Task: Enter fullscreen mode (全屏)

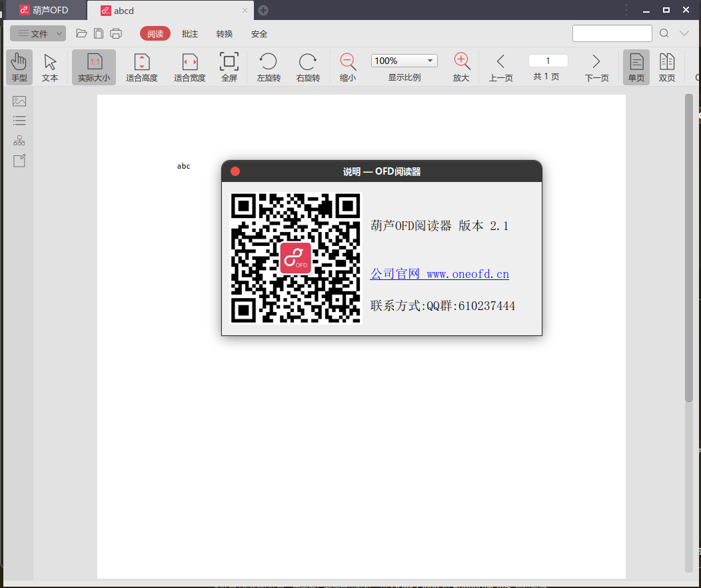Action: coord(229,67)
